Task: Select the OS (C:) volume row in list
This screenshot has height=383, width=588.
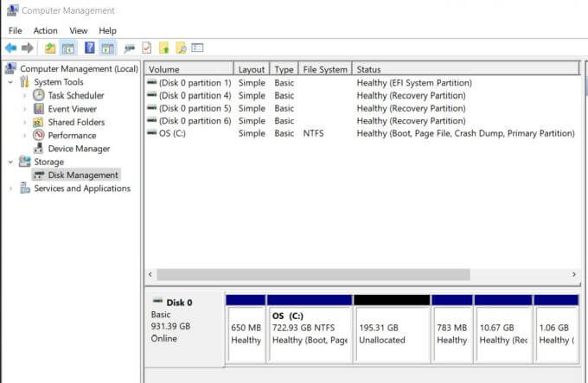Action: (x=362, y=133)
